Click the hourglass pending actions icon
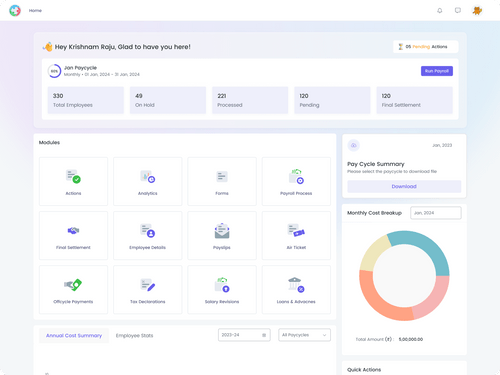500x375 pixels. click(x=401, y=47)
